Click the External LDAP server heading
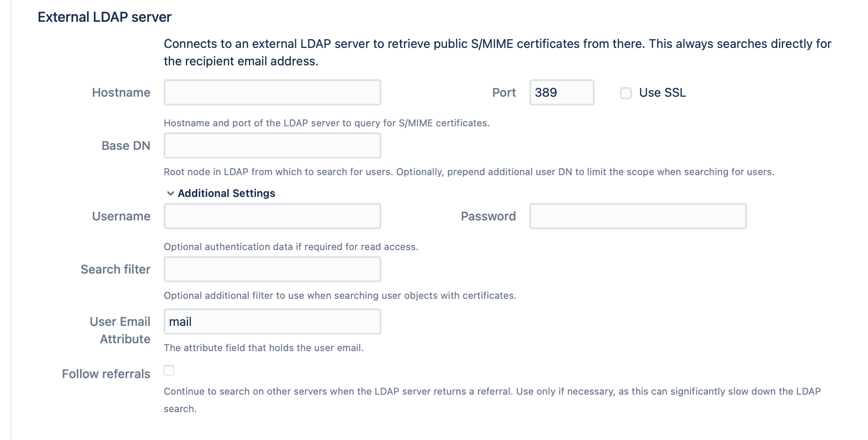The height and width of the screenshot is (440, 868). (x=104, y=17)
